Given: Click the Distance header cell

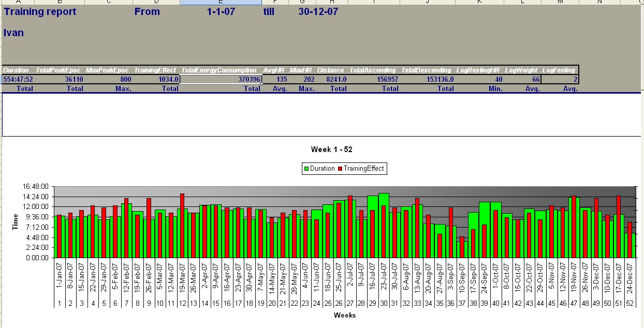Looking at the screenshot, I should coord(331,70).
